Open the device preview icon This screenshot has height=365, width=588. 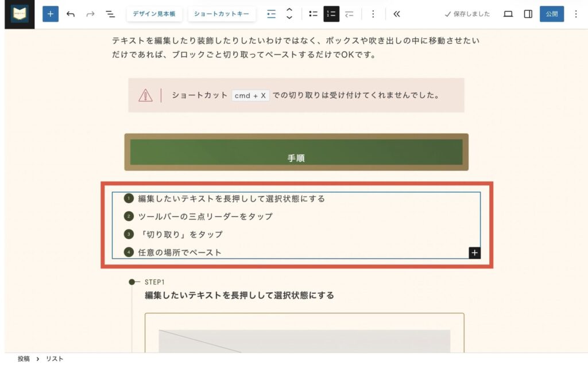(508, 14)
